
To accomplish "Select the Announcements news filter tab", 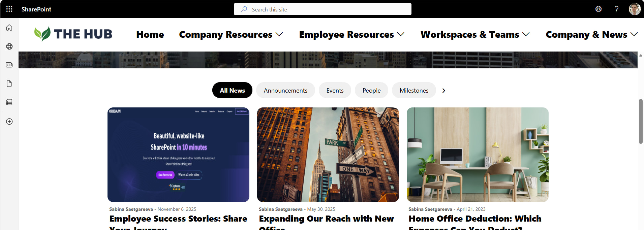I will click(285, 90).
